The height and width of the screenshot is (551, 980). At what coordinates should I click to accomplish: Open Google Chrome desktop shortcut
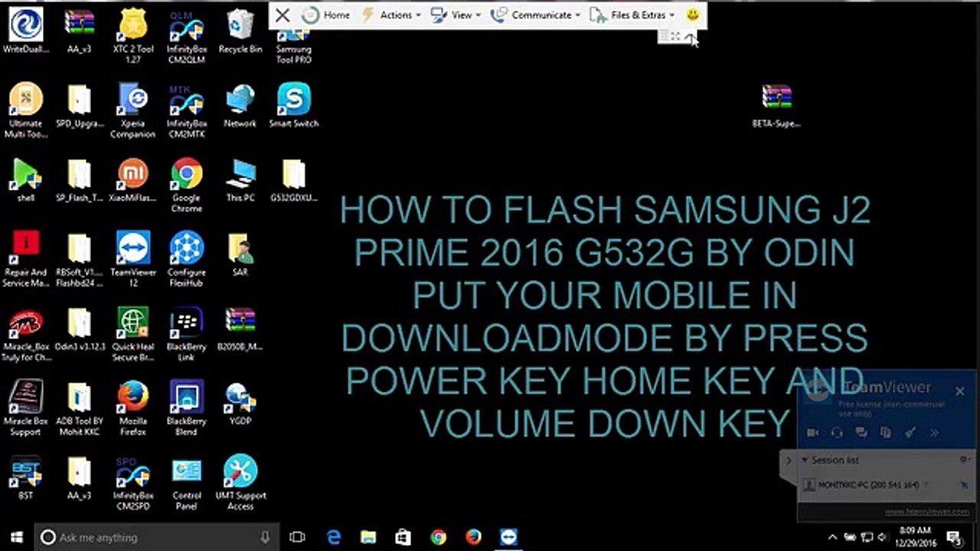click(x=187, y=184)
